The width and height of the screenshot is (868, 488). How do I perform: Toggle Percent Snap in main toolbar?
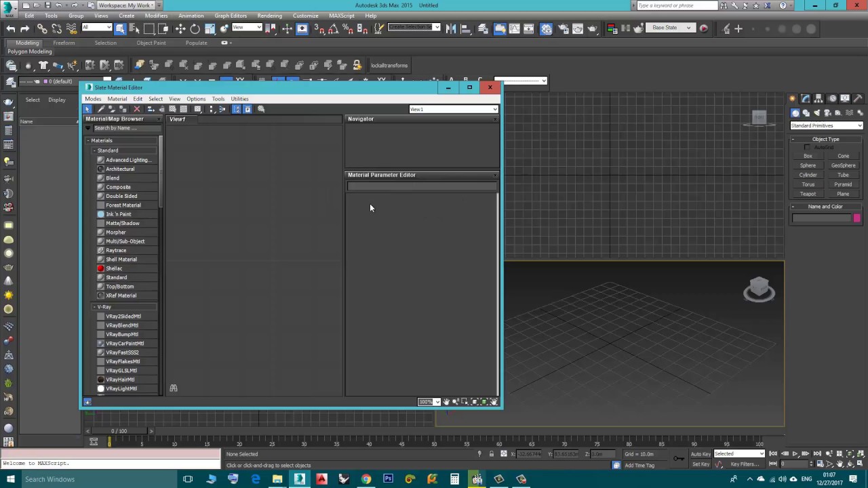pyautogui.click(x=347, y=28)
